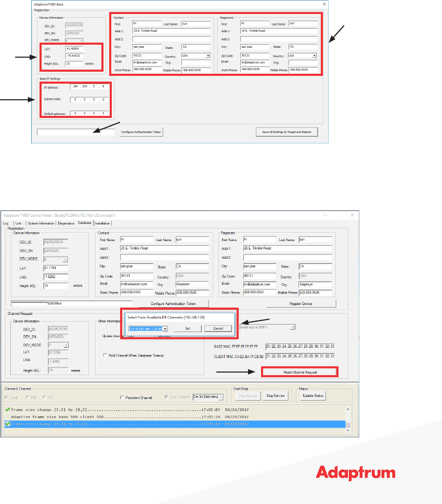Click the Register Device button
This screenshot has height=504, width=442.
301,304
